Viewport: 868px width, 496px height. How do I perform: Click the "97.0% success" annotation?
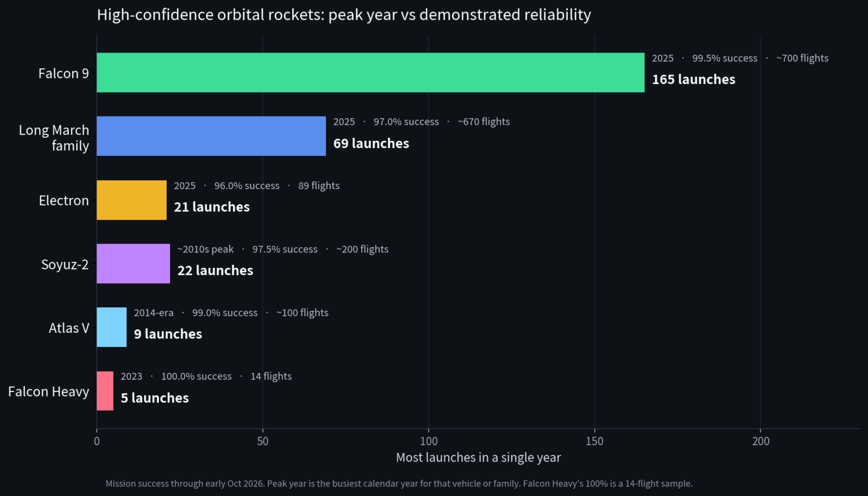tap(406, 122)
